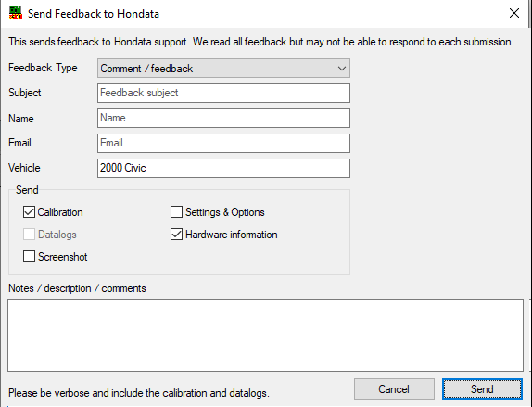Toggle the disabled Datalogs checkbox
The width and height of the screenshot is (532, 407).
(x=29, y=235)
